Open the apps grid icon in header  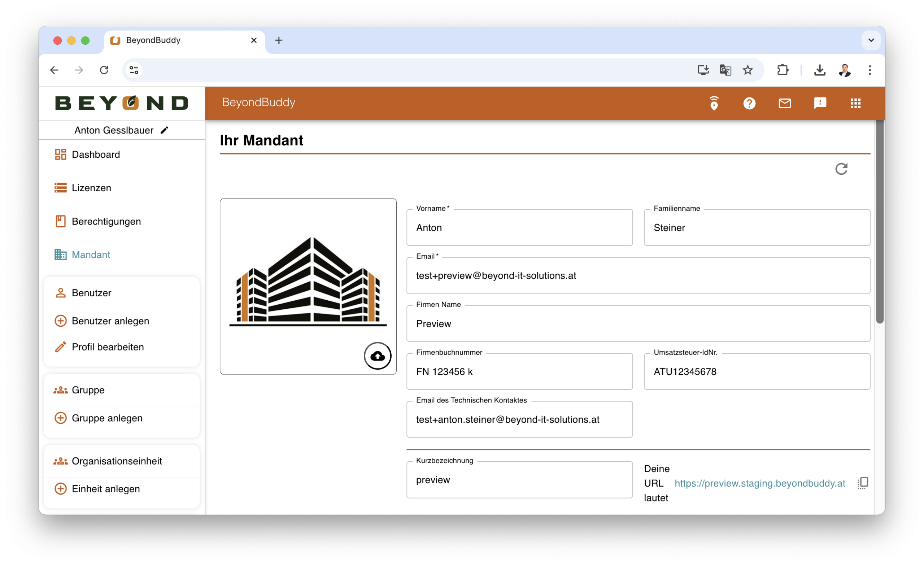[x=855, y=103]
